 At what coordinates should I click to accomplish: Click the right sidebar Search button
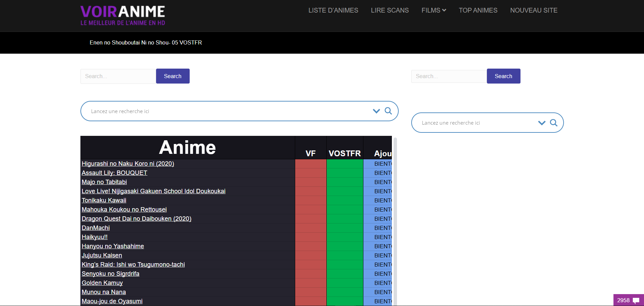(x=504, y=76)
